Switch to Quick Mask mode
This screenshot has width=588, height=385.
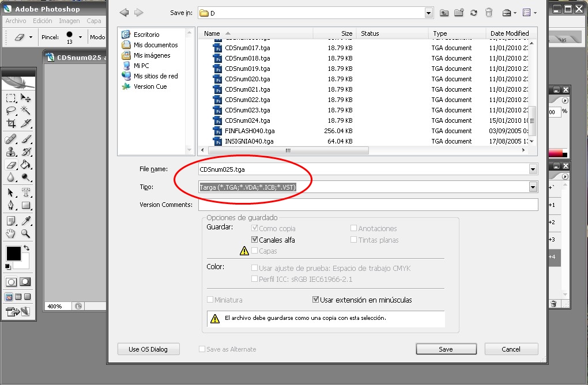pyautogui.click(x=25, y=281)
